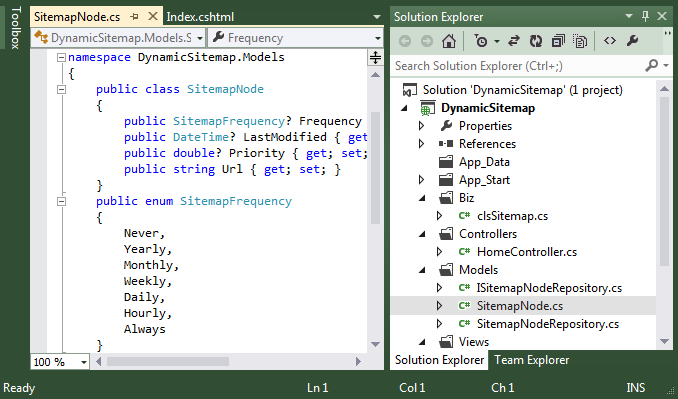The height and width of the screenshot is (399, 678).
Task: Collapse the Models folder
Action: (x=422, y=271)
